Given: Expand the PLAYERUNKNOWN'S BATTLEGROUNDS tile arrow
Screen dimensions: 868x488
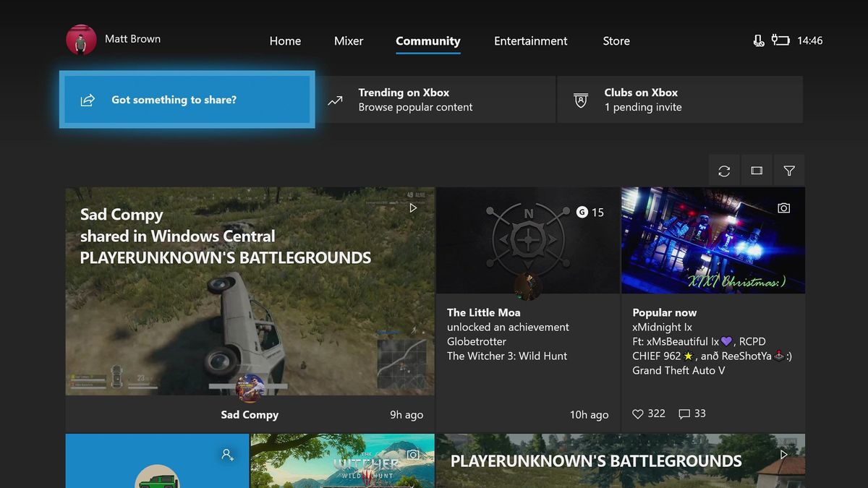Looking at the screenshot, I should 784,455.
